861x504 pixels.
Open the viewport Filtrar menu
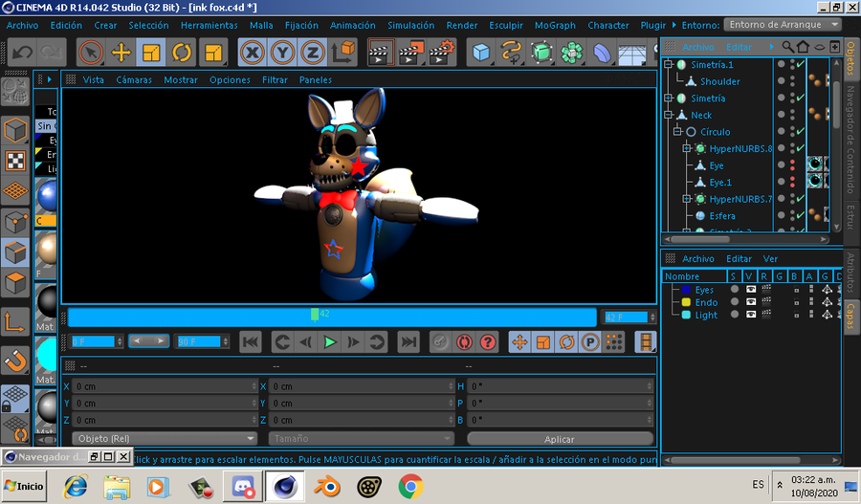(x=275, y=79)
